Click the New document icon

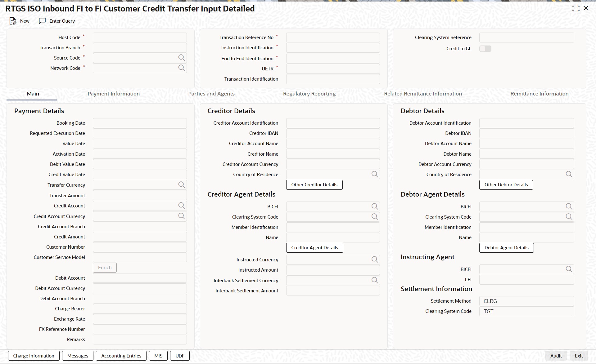(13, 21)
